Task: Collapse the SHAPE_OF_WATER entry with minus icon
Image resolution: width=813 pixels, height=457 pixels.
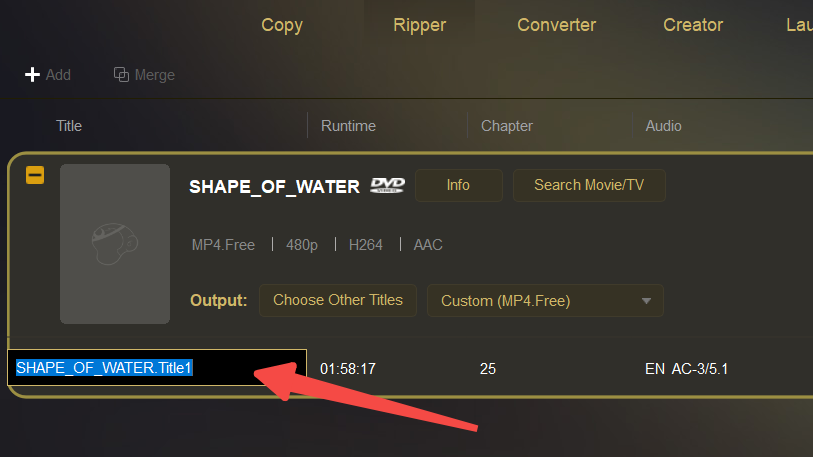Action: pos(35,175)
